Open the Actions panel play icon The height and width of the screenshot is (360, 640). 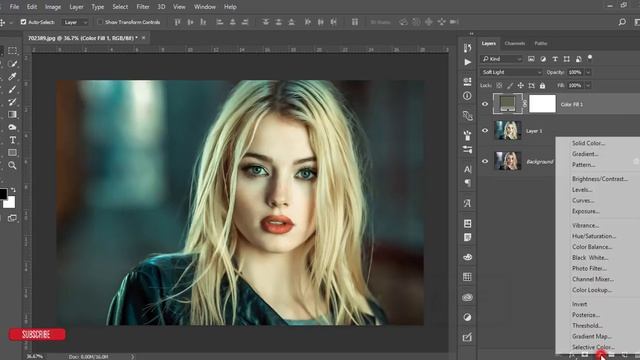[467, 62]
